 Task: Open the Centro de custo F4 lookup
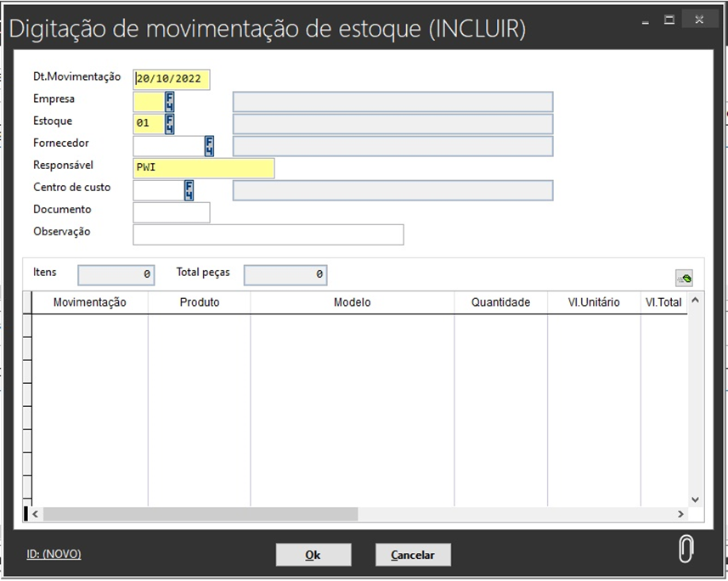click(x=189, y=190)
